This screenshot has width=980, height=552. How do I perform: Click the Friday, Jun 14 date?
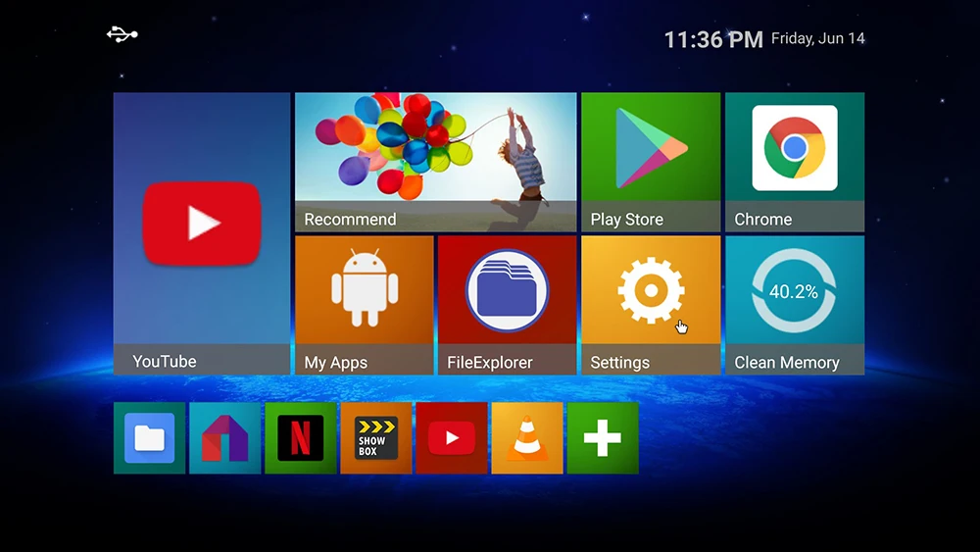tap(818, 38)
